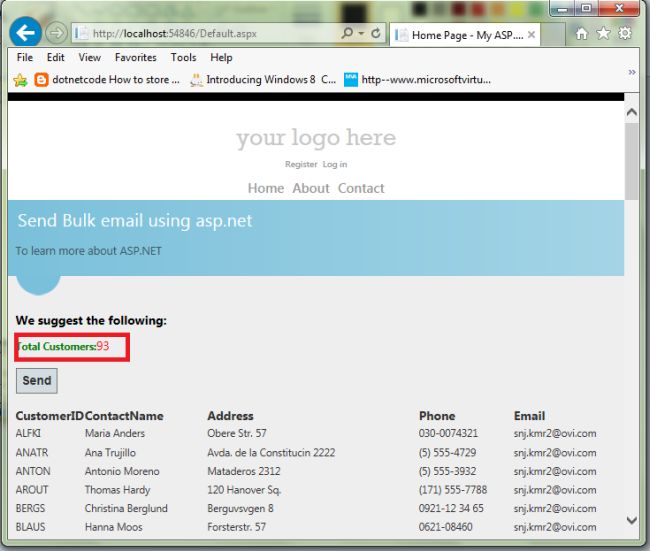This screenshot has width=650, height=551.
Task: Click Avda. de la Constitucin 2222 address
Action: [x=271, y=452]
